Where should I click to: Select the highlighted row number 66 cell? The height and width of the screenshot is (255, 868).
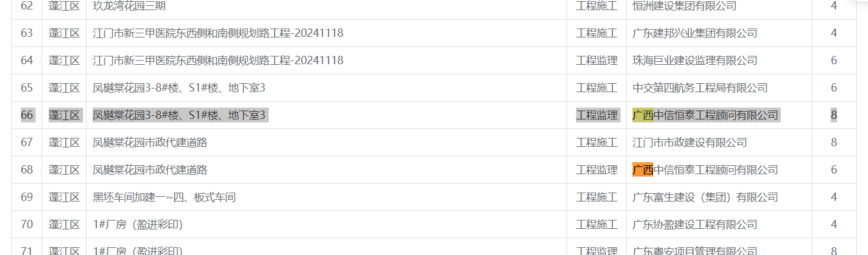tap(27, 115)
